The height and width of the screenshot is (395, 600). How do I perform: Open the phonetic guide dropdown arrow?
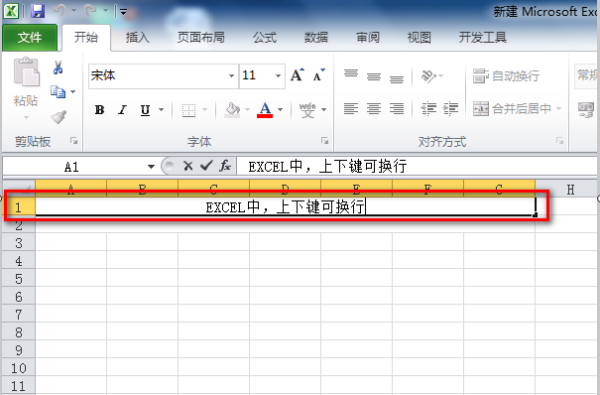pos(324,110)
